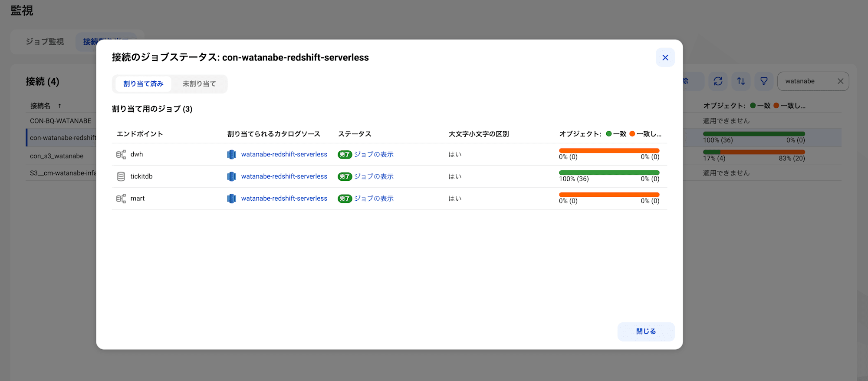Click the tickitdb 100% match progress bar
Screen dimensions: 868x381
[x=609, y=172]
